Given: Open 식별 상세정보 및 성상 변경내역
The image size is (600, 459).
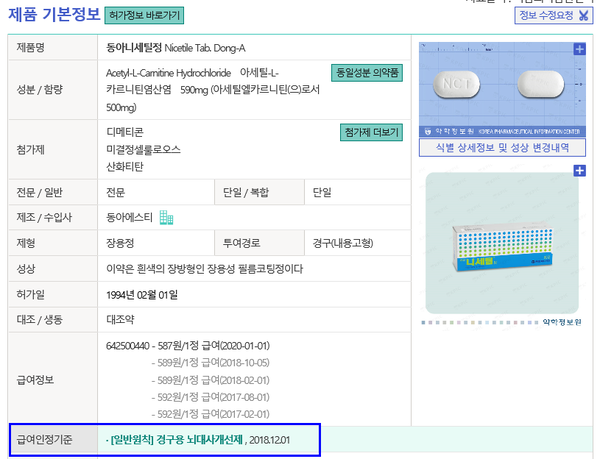Looking at the screenshot, I should 502,148.
